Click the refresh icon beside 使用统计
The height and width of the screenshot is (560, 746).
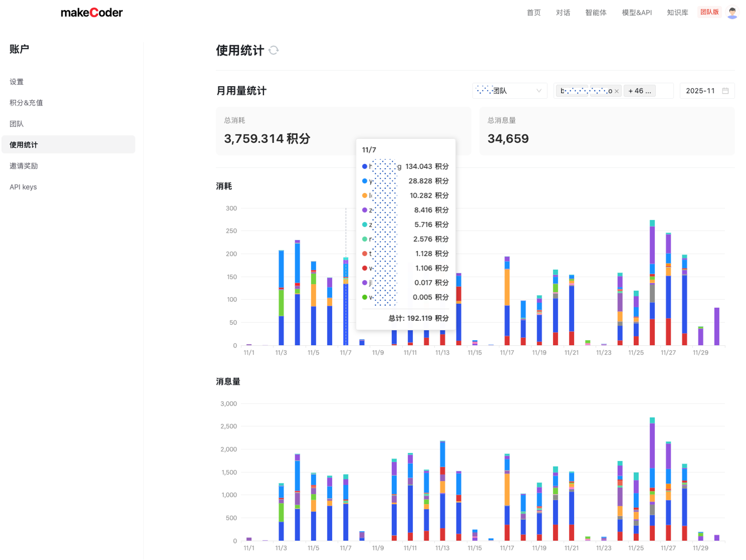(x=274, y=50)
